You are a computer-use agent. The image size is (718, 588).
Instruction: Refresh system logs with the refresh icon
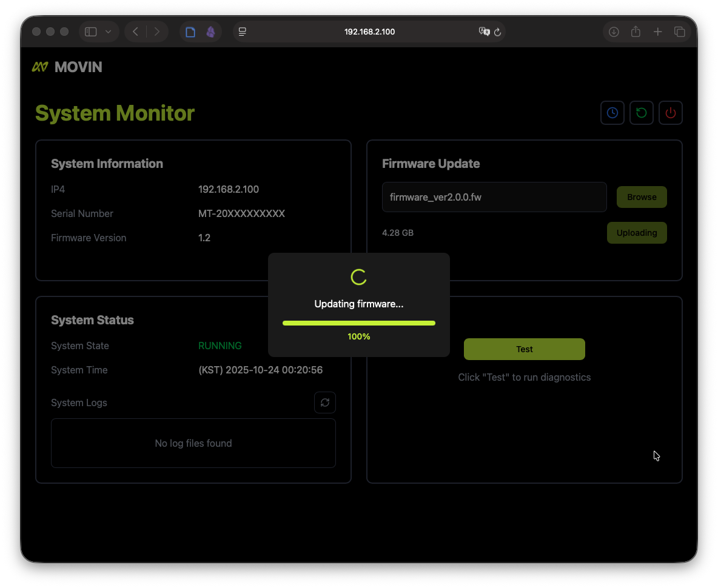click(325, 403)
